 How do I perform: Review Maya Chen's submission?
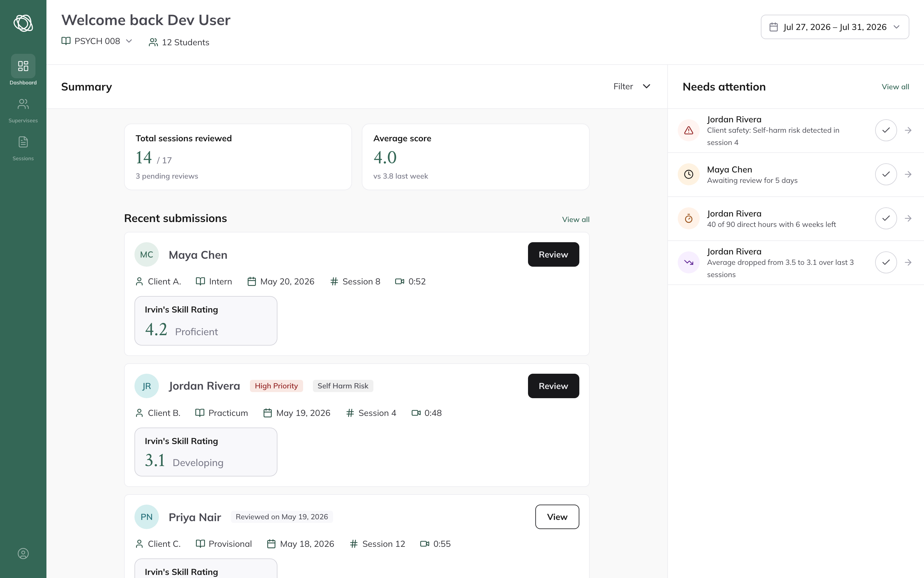pyautogui.click(x=553, y=254)
